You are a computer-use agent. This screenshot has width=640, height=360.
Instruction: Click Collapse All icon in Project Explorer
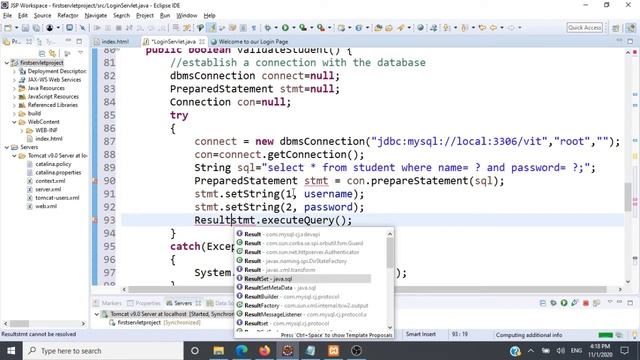tap(42, 53)
